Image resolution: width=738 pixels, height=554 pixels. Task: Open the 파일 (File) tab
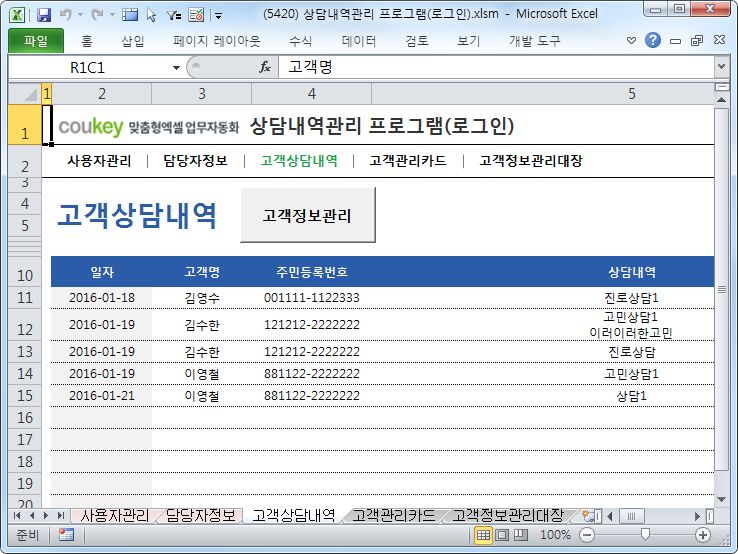(36, 41)
